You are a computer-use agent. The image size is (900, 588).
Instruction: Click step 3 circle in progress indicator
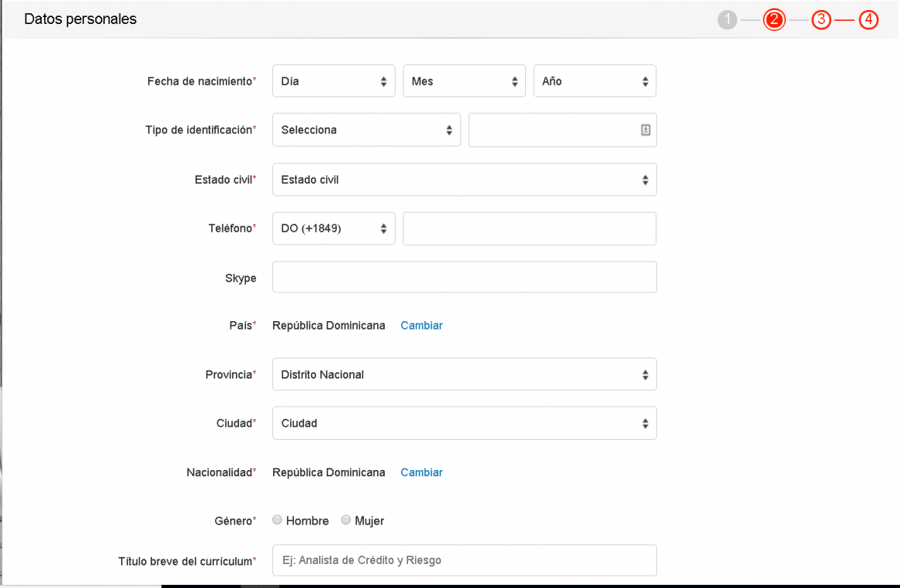point(821,20)
